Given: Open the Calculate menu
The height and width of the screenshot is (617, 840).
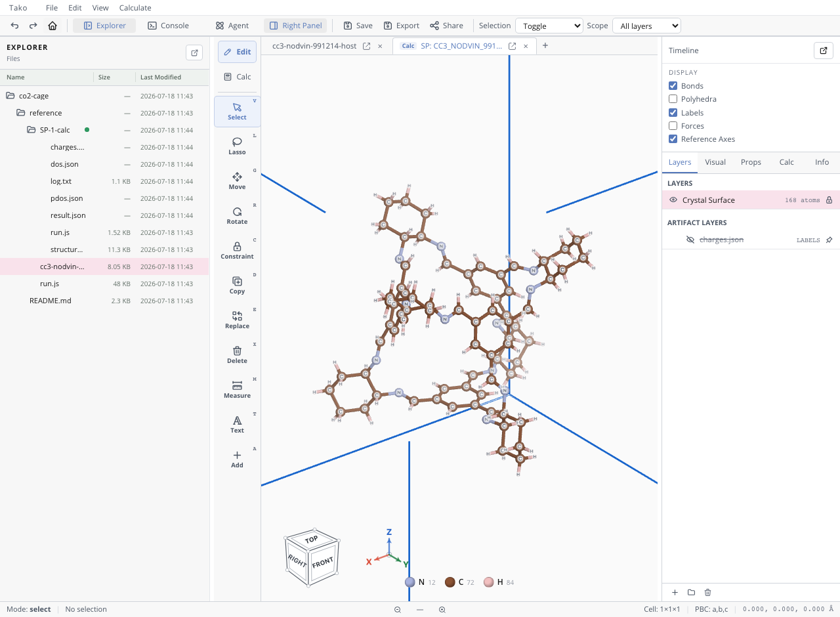Looking at the screenshot, I should point(135,8).
